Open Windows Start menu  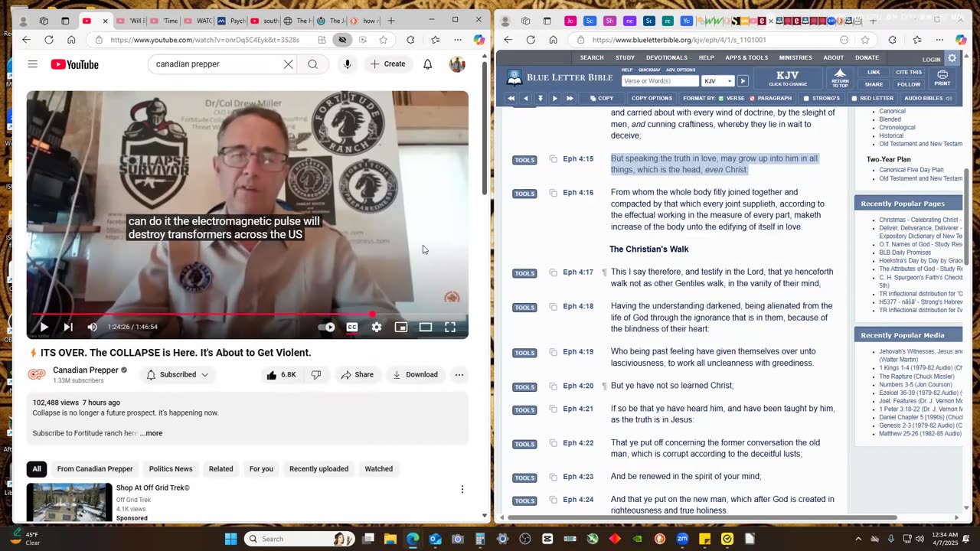tap(230, 539)
